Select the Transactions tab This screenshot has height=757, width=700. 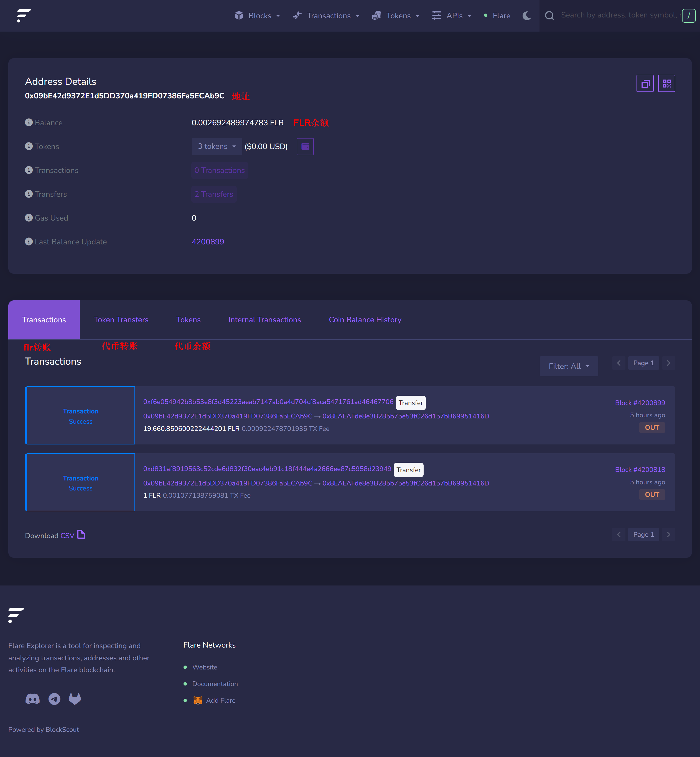pyautogui.click(x=44, y=320)
